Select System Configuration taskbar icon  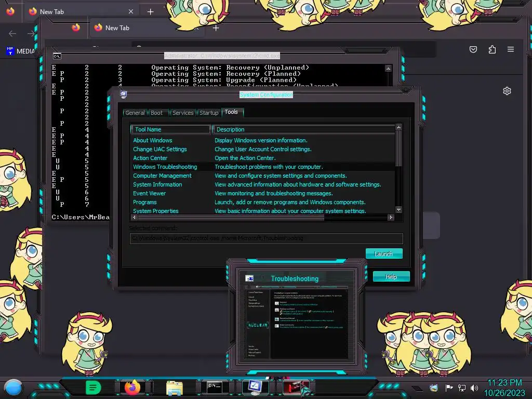[255, 388]
